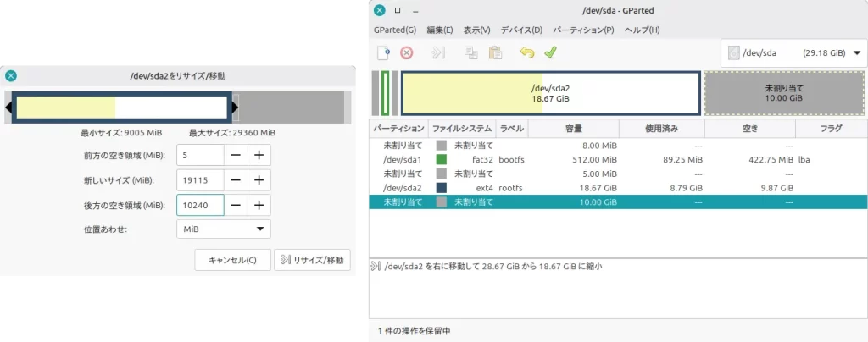
Task: Click the リサイズ/移動 confirm button
Action: [x=312, y=260]
